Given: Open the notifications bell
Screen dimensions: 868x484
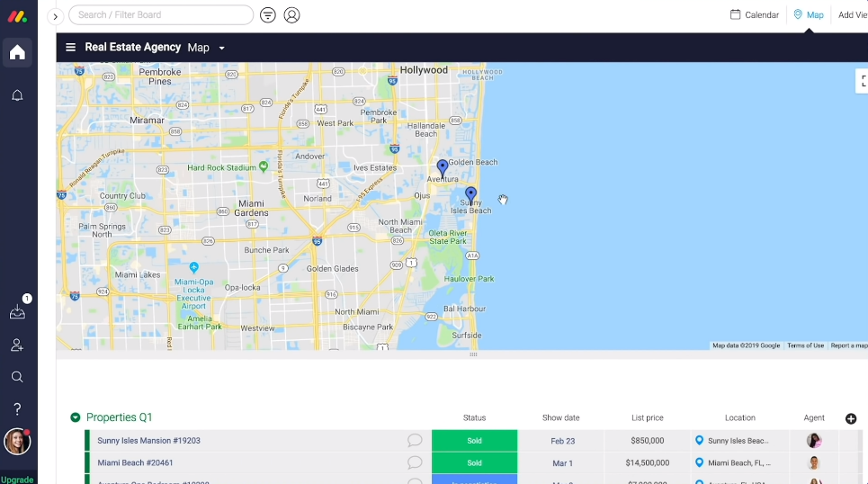Looking at the screenshot, I should tap(17, 95).
